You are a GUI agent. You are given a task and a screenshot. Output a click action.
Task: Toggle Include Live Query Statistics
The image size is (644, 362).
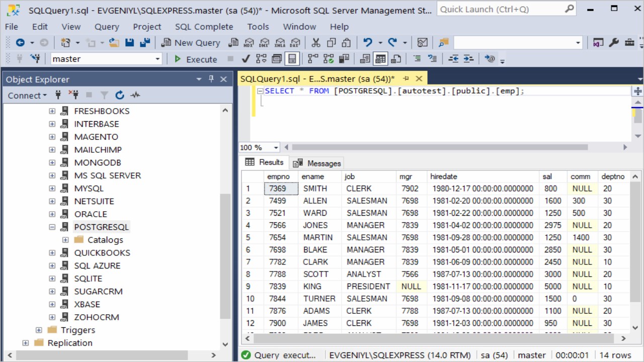(329, 59)
